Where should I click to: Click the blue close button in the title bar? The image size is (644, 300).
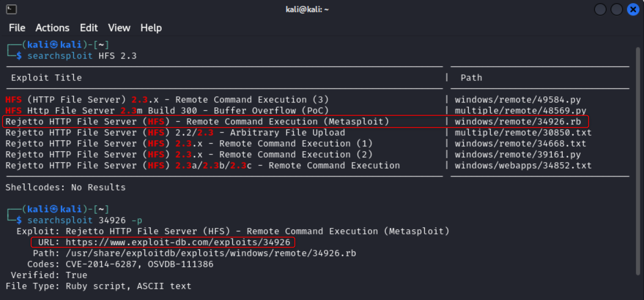point(633,9)
